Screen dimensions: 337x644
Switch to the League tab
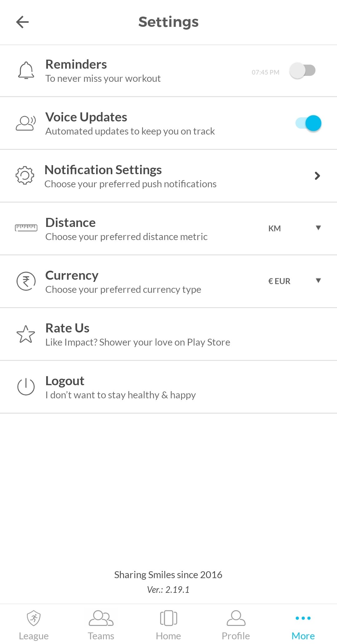[x=34, y=625]
